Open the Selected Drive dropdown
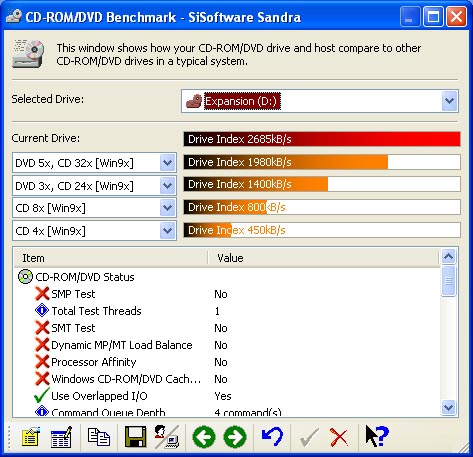 450,101
